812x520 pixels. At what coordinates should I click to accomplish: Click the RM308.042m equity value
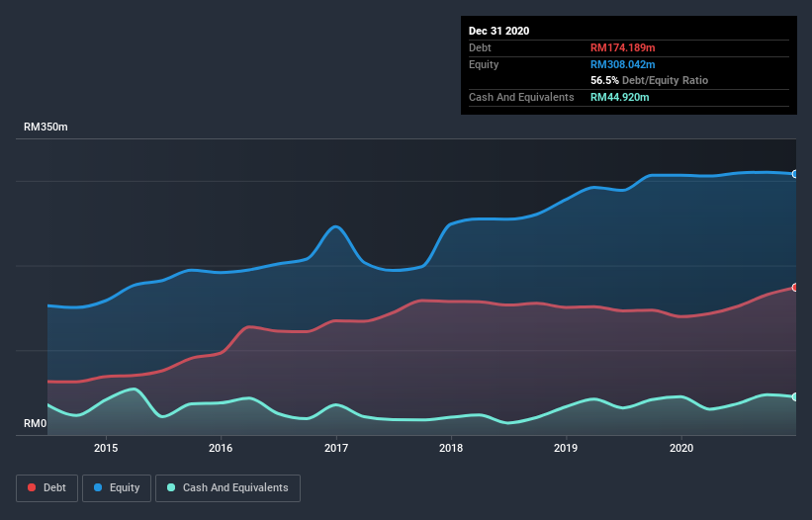click(622, 64)
